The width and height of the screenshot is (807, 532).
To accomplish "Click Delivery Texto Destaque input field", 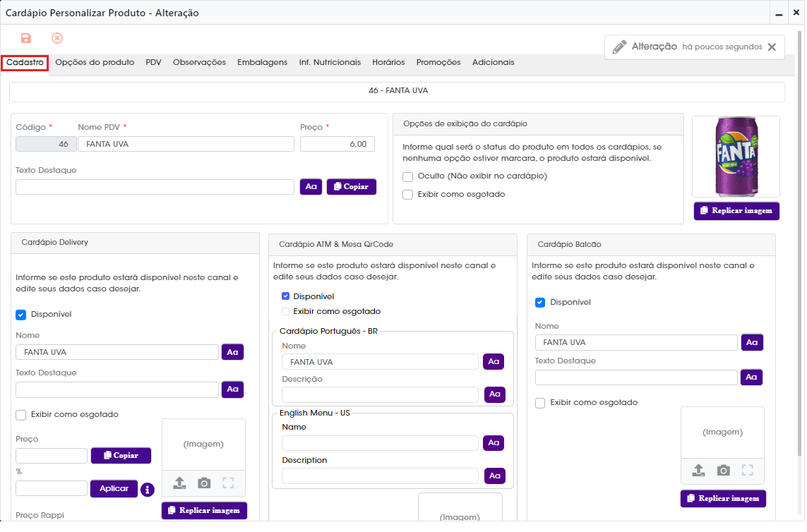I will click(117, 390).
